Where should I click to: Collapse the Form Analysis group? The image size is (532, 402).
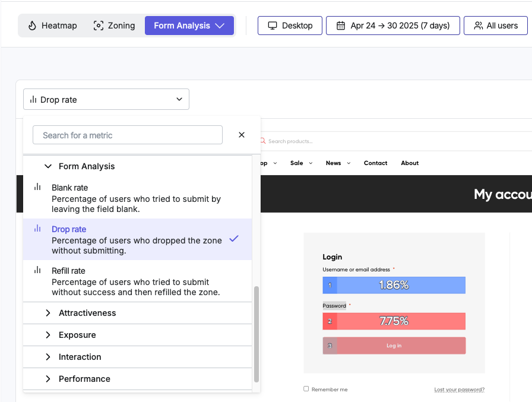coord(48,166)
